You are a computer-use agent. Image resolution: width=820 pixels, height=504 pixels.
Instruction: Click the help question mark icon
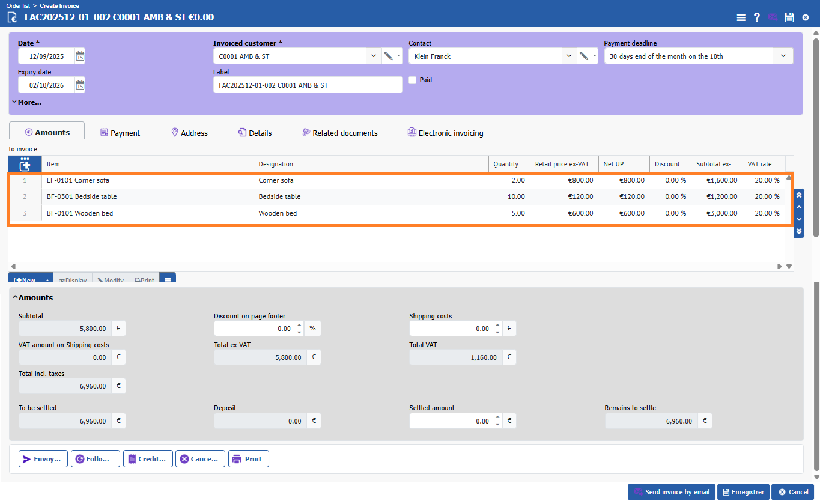(757, 17)
